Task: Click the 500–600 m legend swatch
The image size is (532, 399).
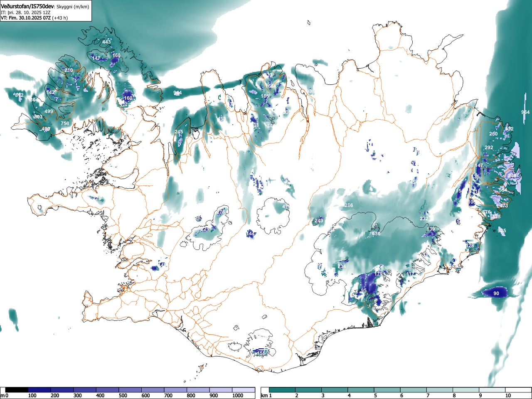Action: click(130, 390)
